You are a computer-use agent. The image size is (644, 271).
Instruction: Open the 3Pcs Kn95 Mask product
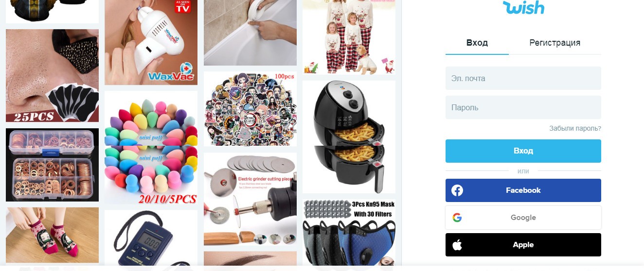tap(349, 232)
